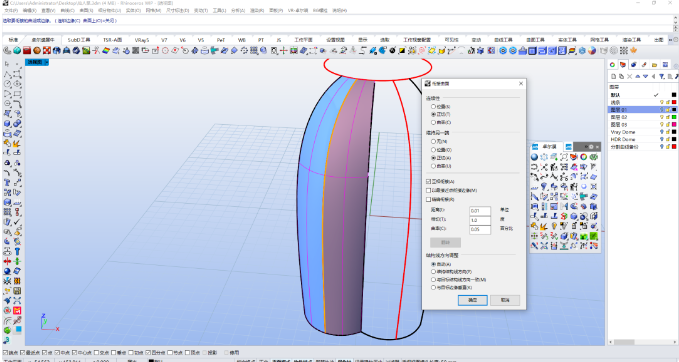679x362 pixels.
Task: Select the Ellipse tool in left toolbar
Action: coord(17,84)
